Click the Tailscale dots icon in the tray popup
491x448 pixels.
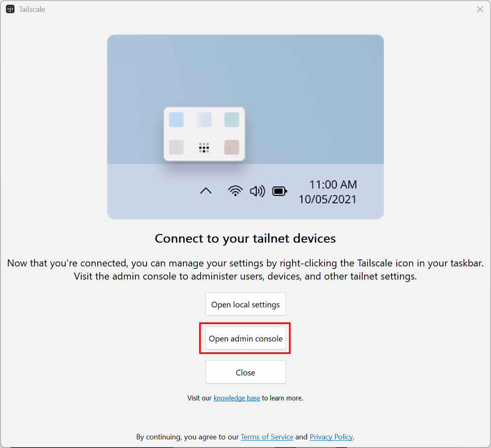tap(204, 148)
